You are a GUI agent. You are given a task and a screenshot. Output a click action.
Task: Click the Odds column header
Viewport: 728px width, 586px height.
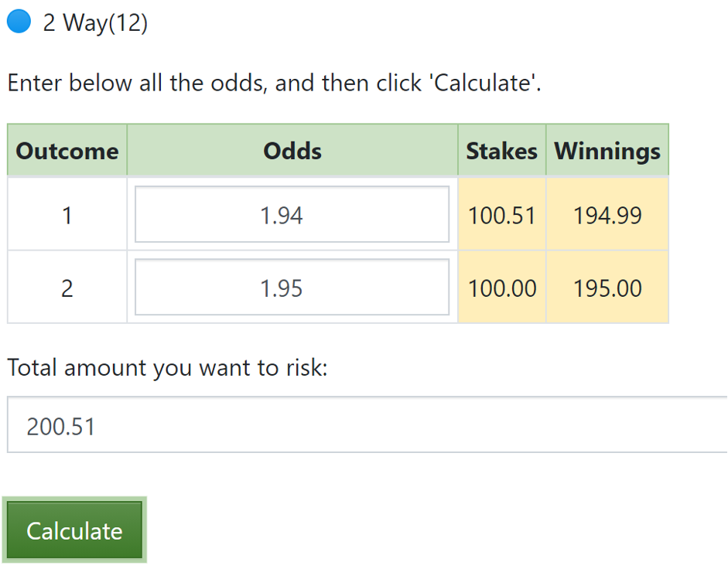pos(292,150)
